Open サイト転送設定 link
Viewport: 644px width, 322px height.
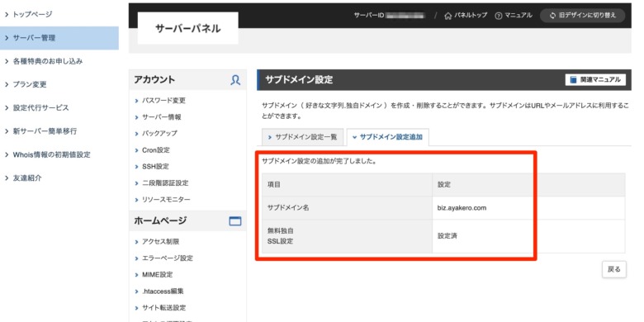[x=163, y=308]
